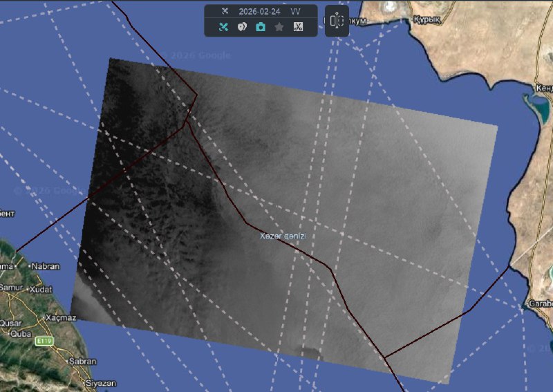This screenshot has height=392, width=553.
Task: Open the VV polarization selector
Action: pyautogui.click(x=295, y=11)
